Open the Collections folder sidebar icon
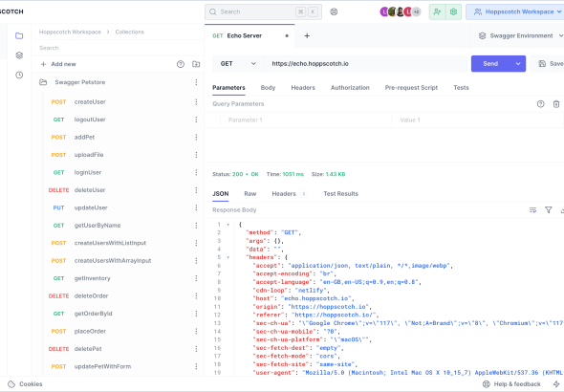Viewport: 564px width, 392px height. [19, 35]
